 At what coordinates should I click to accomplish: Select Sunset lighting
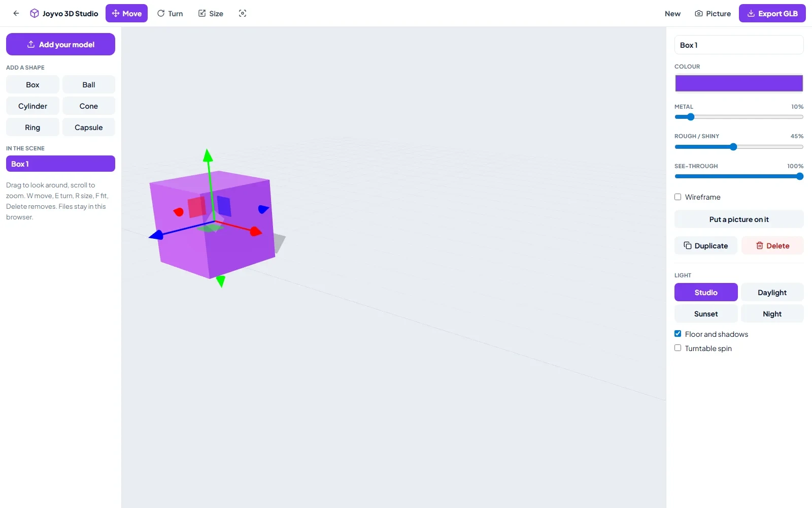pos(706,313)
